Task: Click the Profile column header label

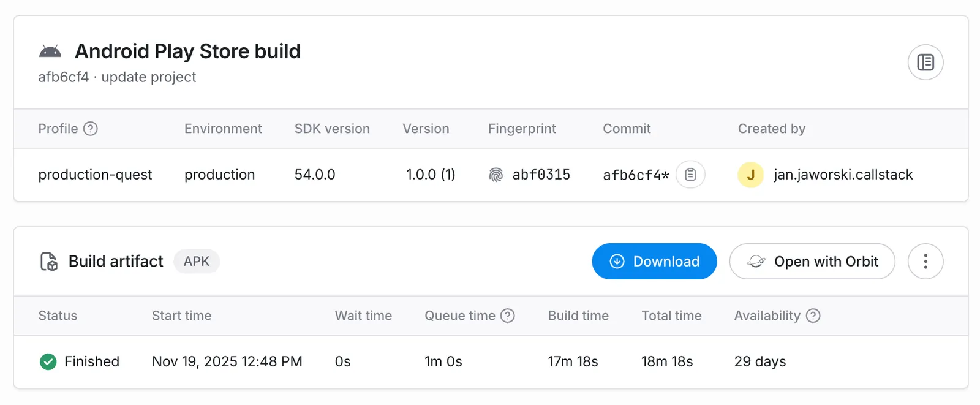Action: click(58, 129)
